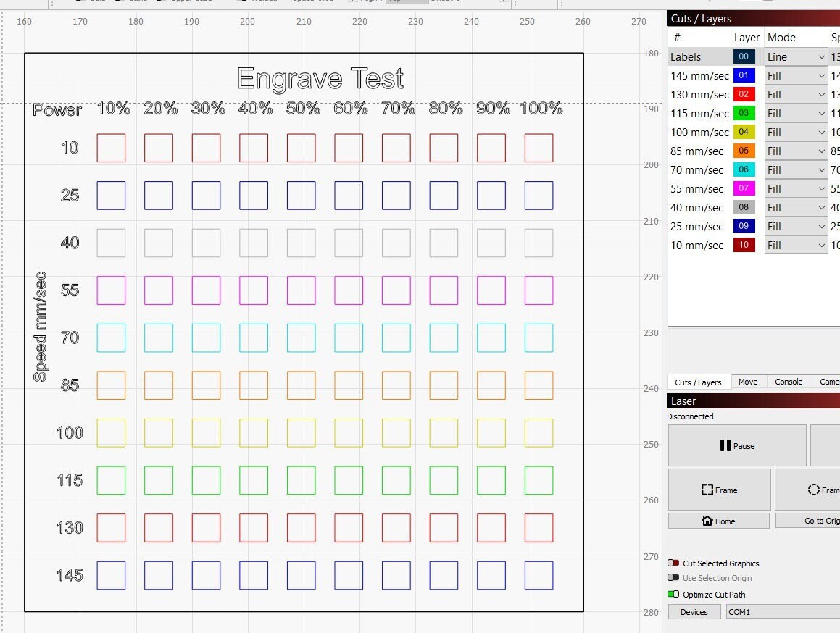The width and height of the screenshot is (840, 633).
Task: Click red layer 02 color swatch
Action: 744,93
